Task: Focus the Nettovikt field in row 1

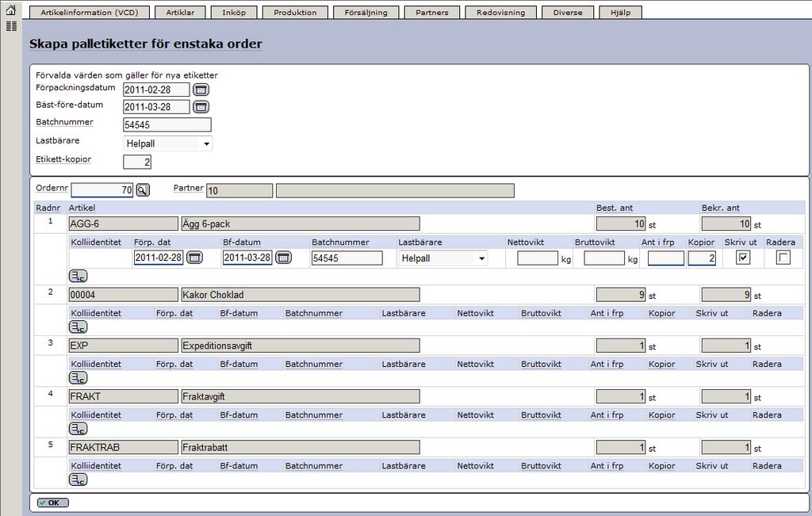Action: click(538, 258)
